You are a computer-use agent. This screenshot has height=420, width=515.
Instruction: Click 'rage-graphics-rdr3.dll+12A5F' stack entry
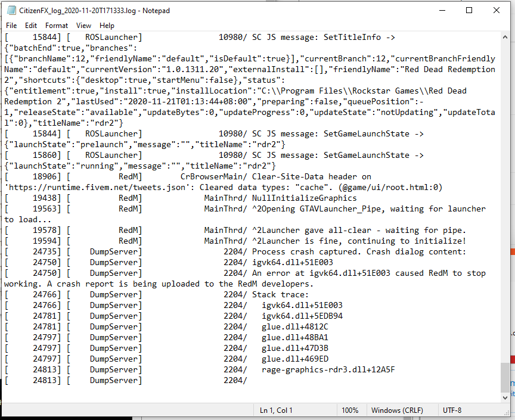coord(328,370)
